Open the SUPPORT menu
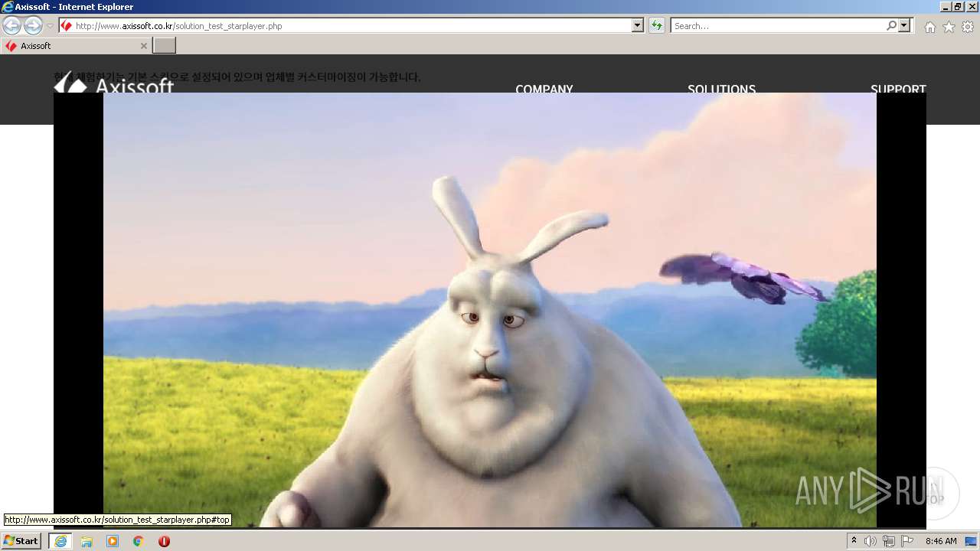This screenshot has height=551, width=980. click(x=898, y=89)
